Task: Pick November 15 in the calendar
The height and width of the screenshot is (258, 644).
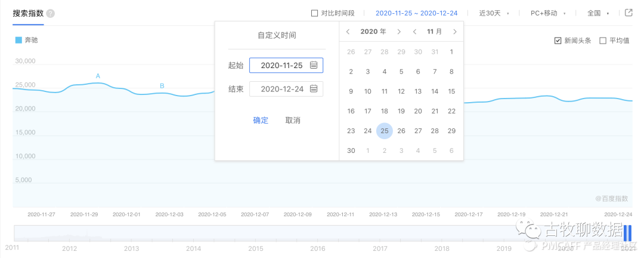Action: 451,91
